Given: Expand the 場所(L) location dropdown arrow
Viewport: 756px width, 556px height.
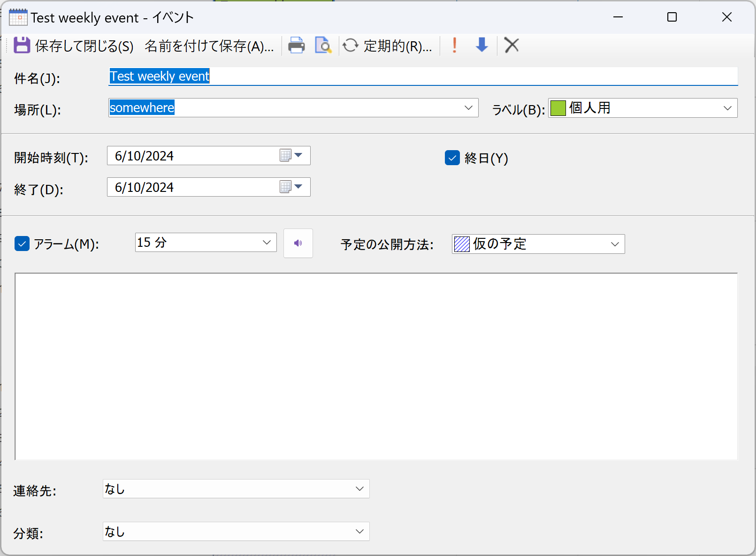Looking at the screenshot, I should coord(468,108).
